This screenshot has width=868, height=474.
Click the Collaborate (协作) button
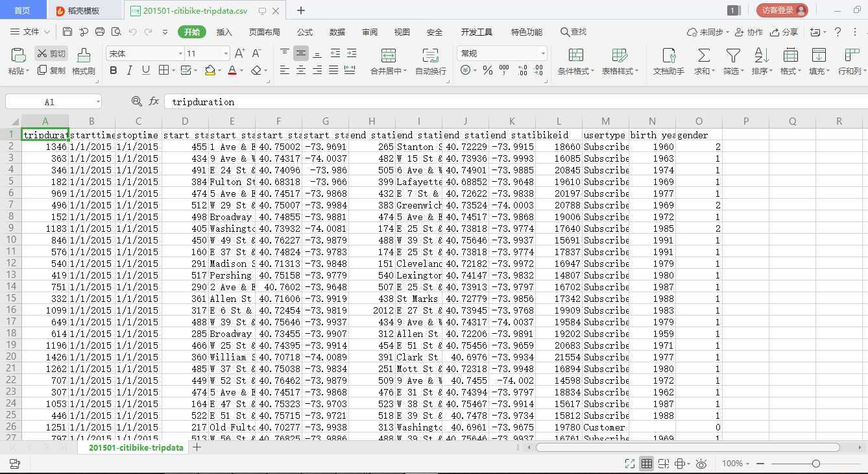pos(749,32)
